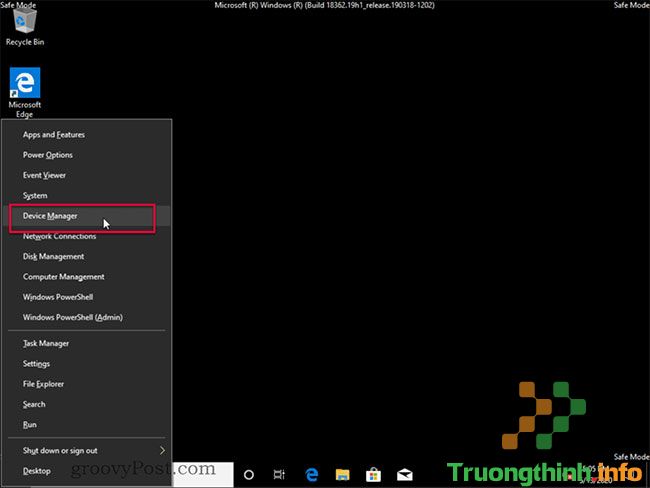Open Microsoft Store from the taskbar

374,475
